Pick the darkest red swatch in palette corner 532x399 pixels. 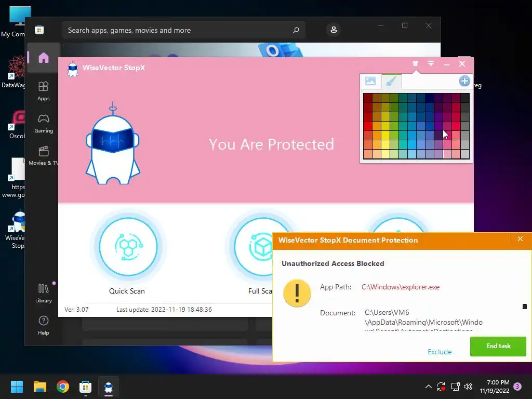(367, 98)
